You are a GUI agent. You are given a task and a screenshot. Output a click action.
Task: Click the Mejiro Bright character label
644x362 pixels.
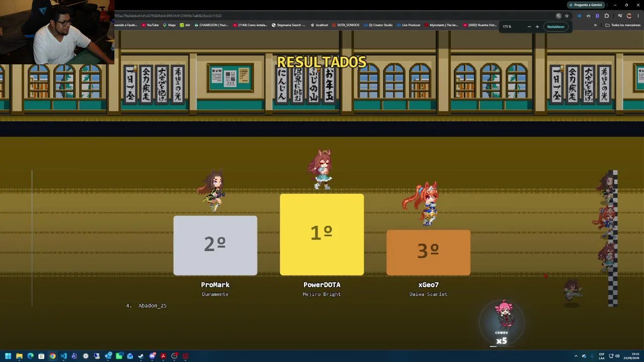click(x=322, y=294)
